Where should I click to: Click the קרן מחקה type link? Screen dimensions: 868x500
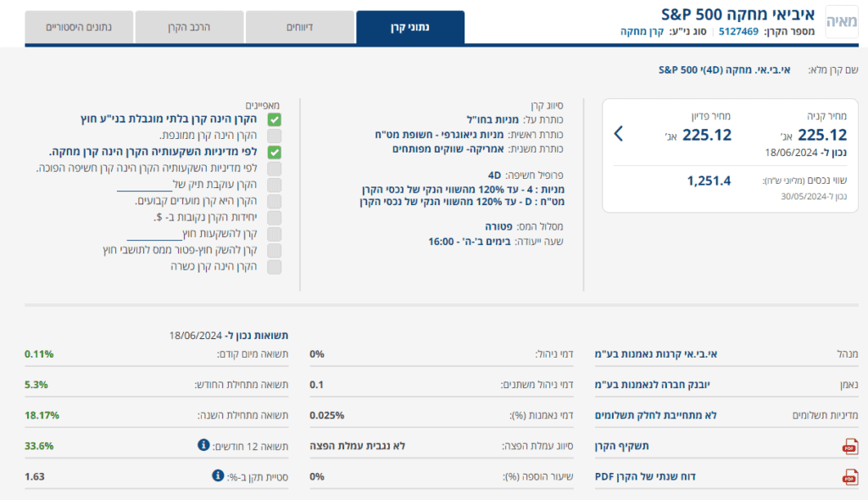(x=643, y=31)
